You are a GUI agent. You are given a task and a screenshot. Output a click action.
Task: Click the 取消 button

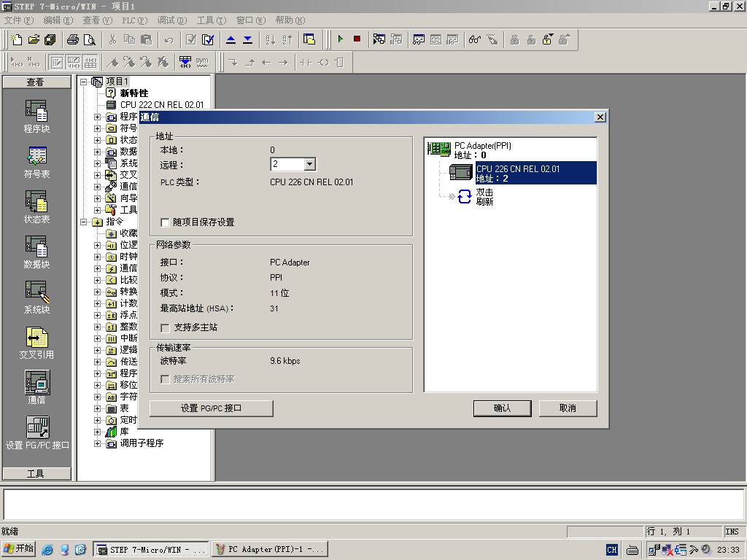pos(568,408)
